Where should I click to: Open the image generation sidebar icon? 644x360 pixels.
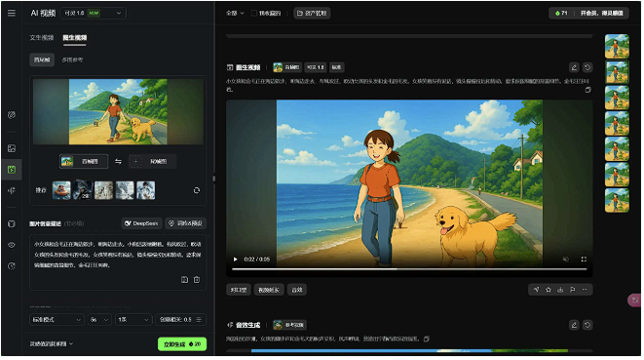click(x=12, y=148)
